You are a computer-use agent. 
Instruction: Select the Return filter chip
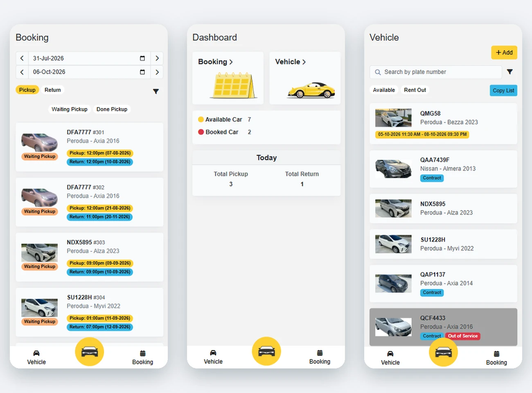[x=53, y=90]
